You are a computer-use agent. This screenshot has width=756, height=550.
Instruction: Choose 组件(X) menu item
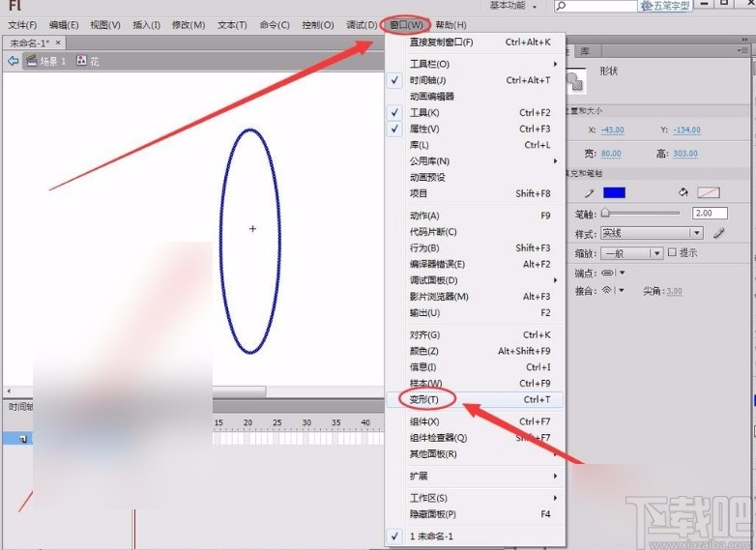coord(475,421)
